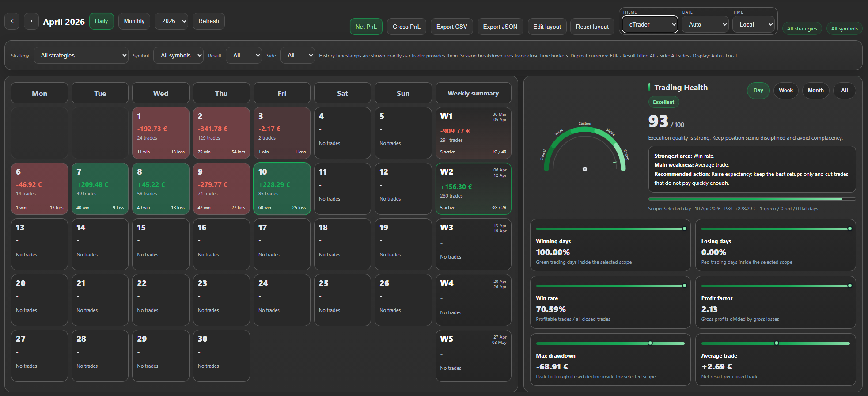Click the April 2026 title

coord(64,22)
